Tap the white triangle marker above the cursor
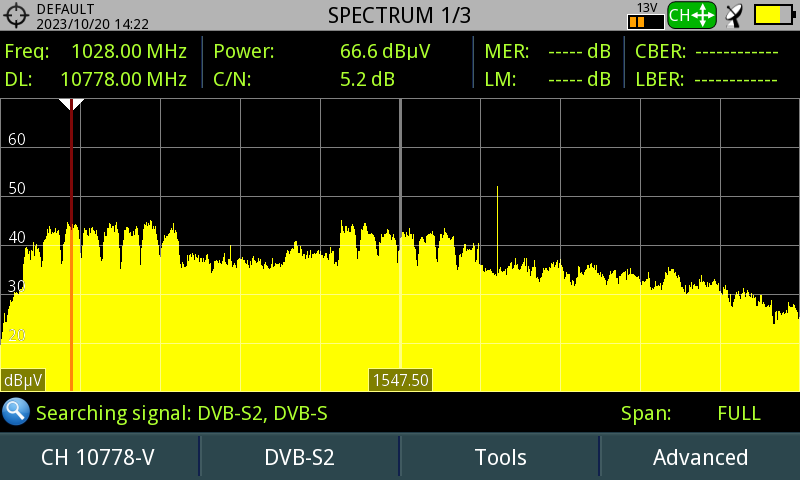Image resolution: width=800 pixels, height=480 pixels. pyautogui.click(x=71, y=104)
